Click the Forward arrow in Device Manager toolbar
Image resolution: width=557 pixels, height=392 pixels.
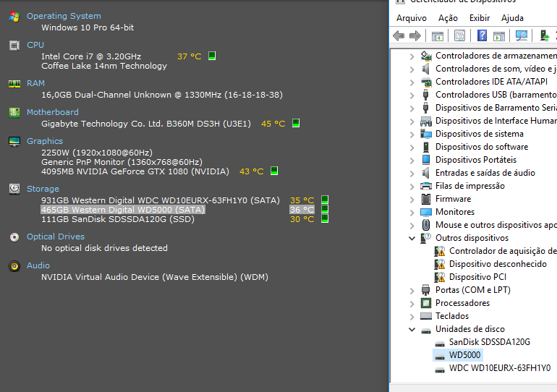click(415, 35)
